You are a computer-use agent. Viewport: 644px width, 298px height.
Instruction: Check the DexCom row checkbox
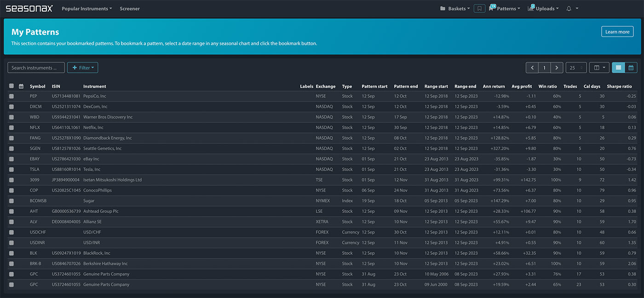(11, 107)
